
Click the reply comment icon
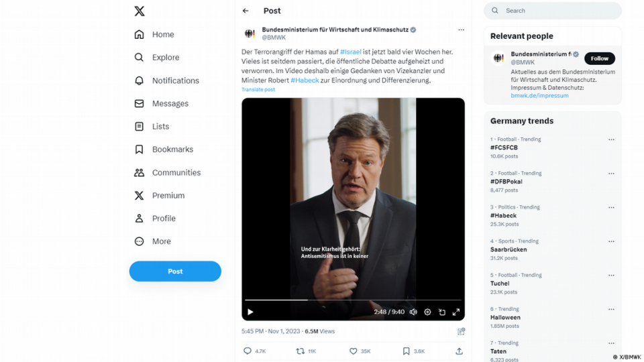(248, 351)
